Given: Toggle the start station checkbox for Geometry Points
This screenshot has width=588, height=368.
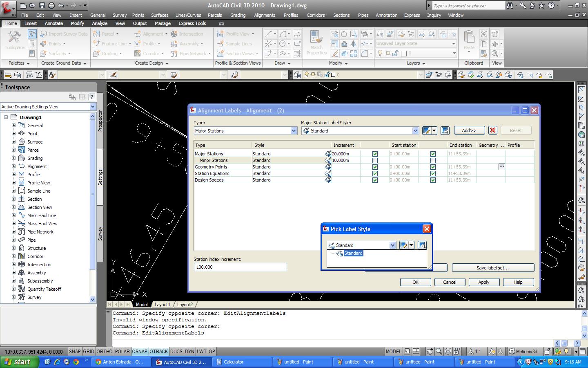Looking at the screenshot, I should click(375, 167).
